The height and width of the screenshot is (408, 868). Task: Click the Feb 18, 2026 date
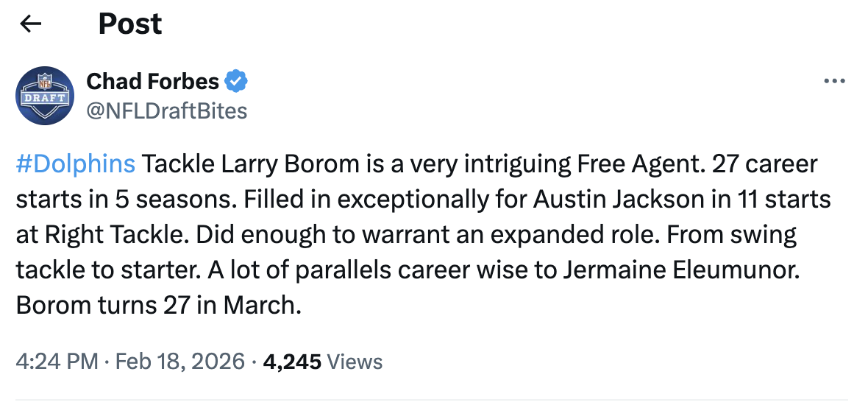tap(180, 362)
